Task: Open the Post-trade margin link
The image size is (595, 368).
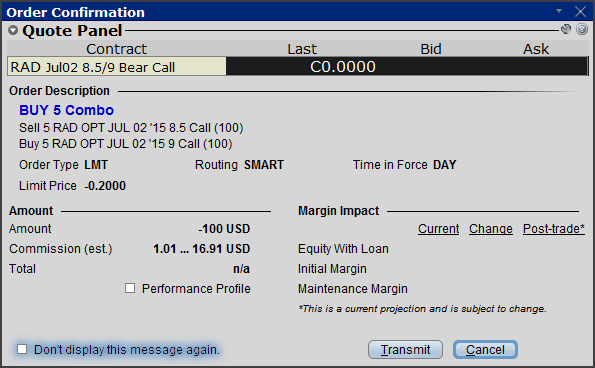Action: click(x=554, y=229)
